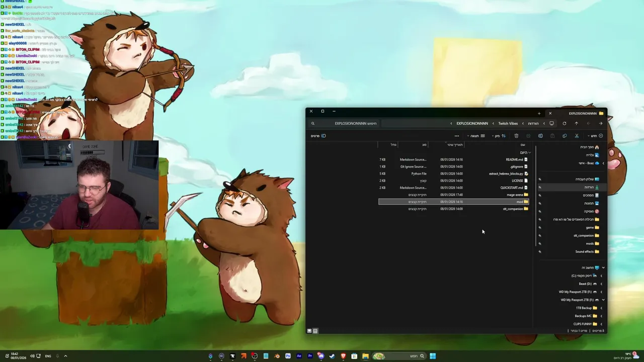Image resolution: width=644 pixels, height=362 pixels.
Task: Switch to large icons view in status bar
Action: point(309,331)
